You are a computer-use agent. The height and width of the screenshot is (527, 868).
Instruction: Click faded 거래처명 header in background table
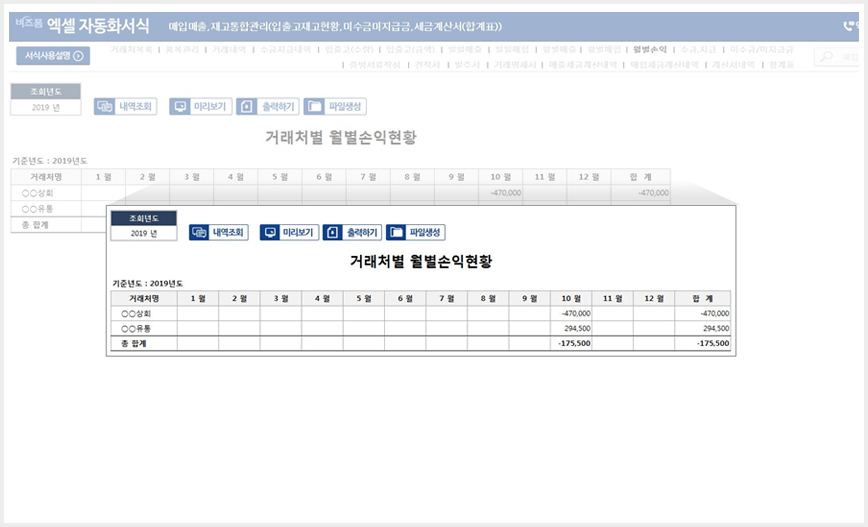click(46, 177)
